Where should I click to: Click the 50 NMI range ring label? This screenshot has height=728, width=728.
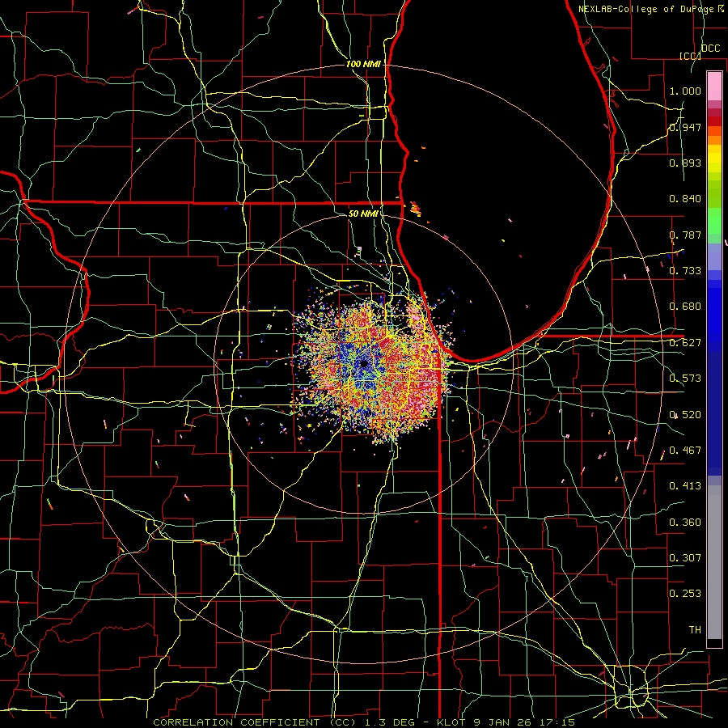pos(362,214)
